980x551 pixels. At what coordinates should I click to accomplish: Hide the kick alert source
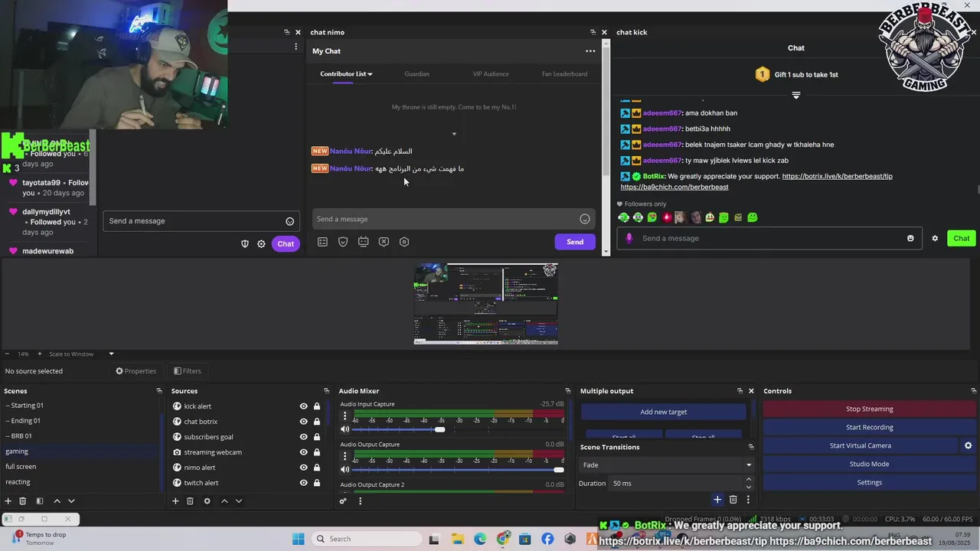303,406
